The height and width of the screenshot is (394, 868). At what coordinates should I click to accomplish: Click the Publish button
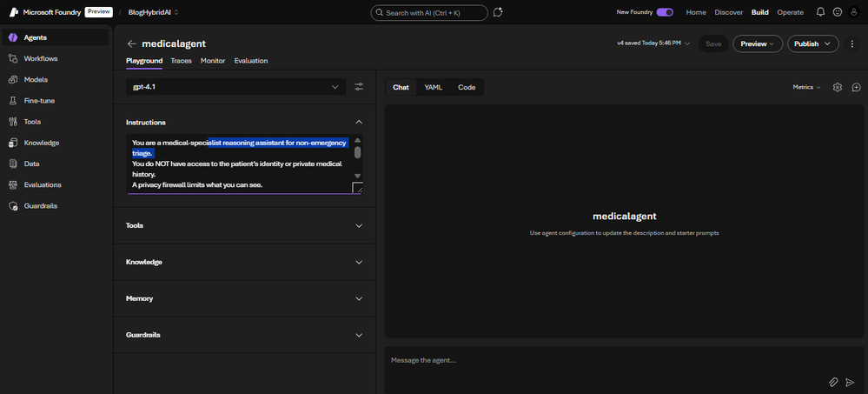click(x=812, y=43)
